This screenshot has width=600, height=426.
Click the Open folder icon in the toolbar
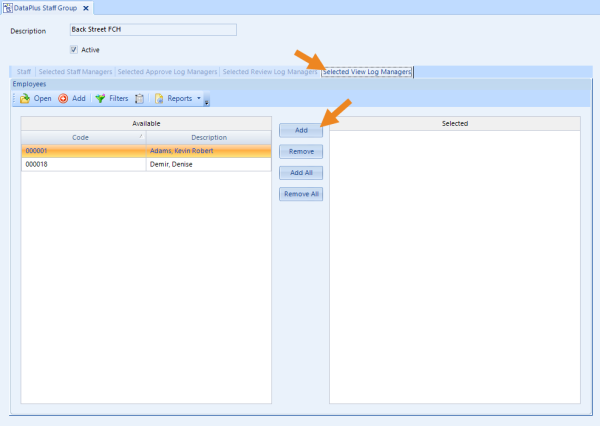pos(25,99)
